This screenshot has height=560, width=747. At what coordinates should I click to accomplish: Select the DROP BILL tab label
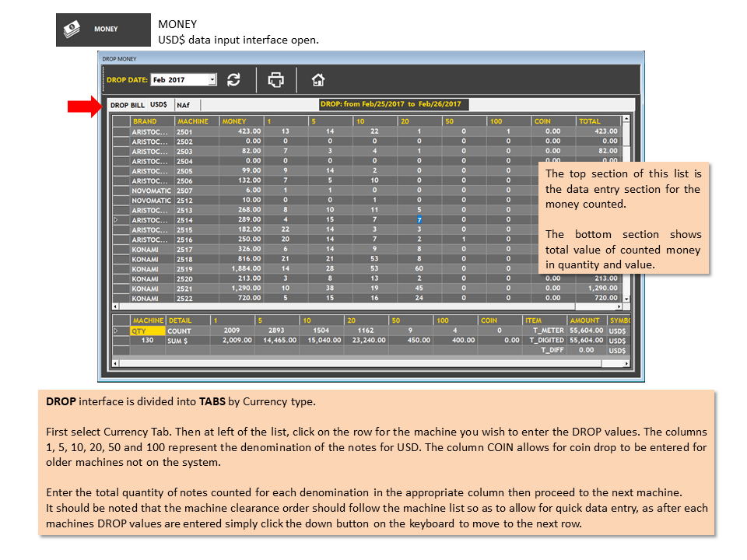tap(127, 105)
